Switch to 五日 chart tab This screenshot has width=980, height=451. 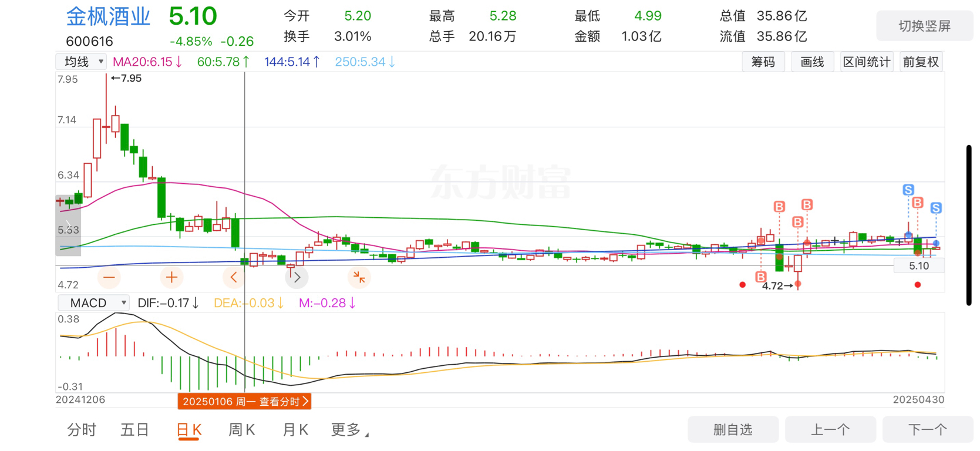(134, 430)
